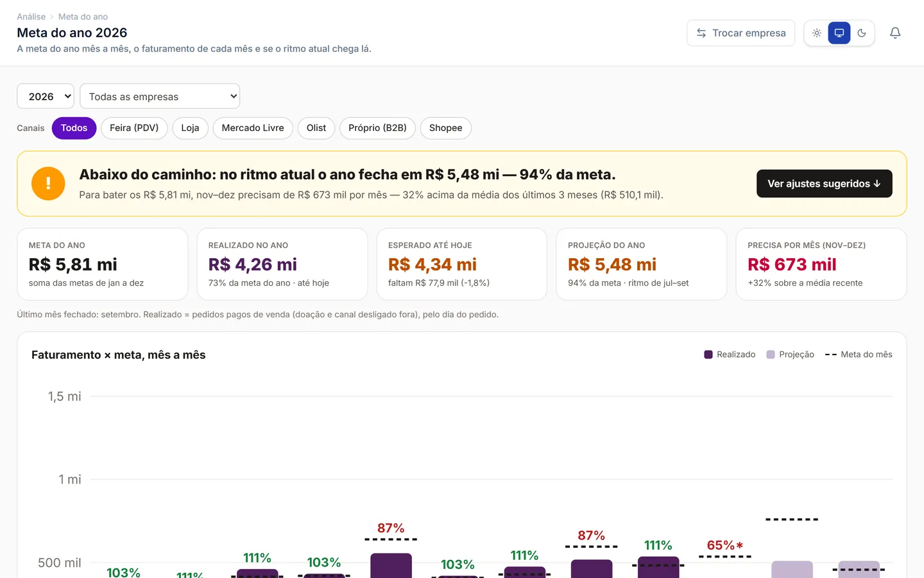Image resolution: width=924 pixels, height=578 pixels.
Task: Switch to dark theme moon icon
Action: (x=862, y=33)
